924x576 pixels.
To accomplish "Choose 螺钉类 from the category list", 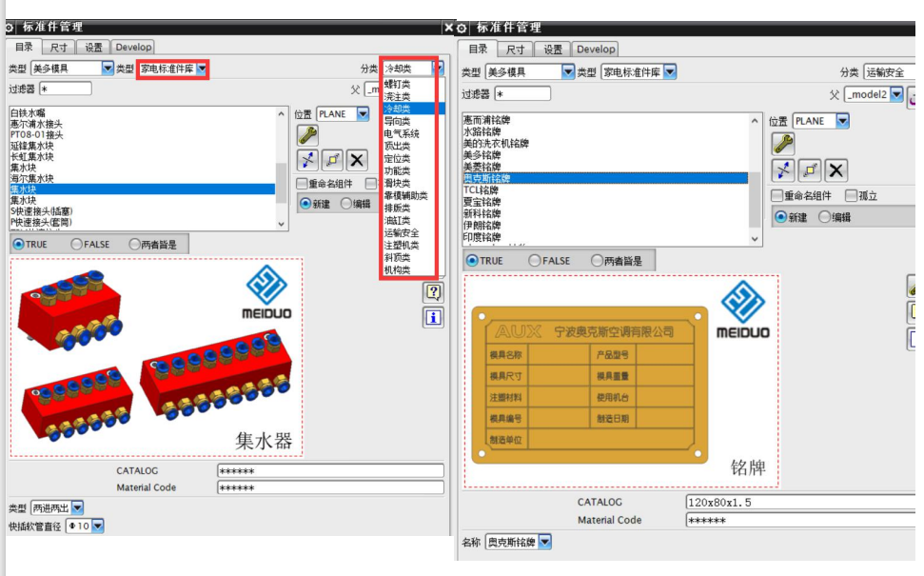I will [398, 84].
